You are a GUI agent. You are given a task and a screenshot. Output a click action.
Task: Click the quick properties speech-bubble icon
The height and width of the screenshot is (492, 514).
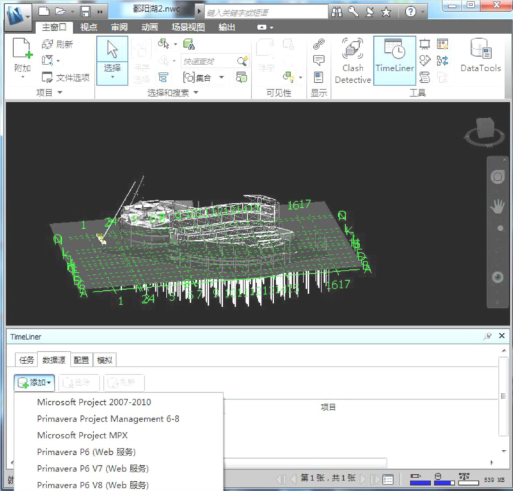click(x=319, y=61)
